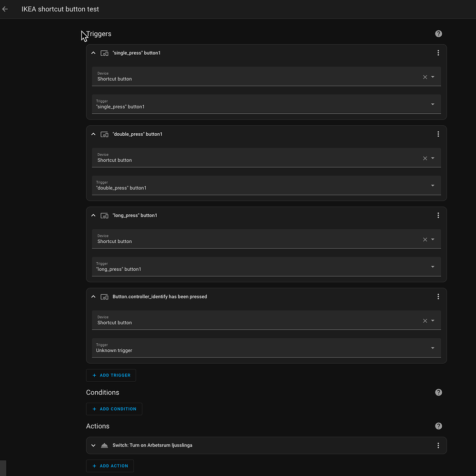Image resolution: width=476 pixels, height=476 pixels.
Task: Open the overflow menu on "double_press" button1 trigger
Action: click(438, 134)
